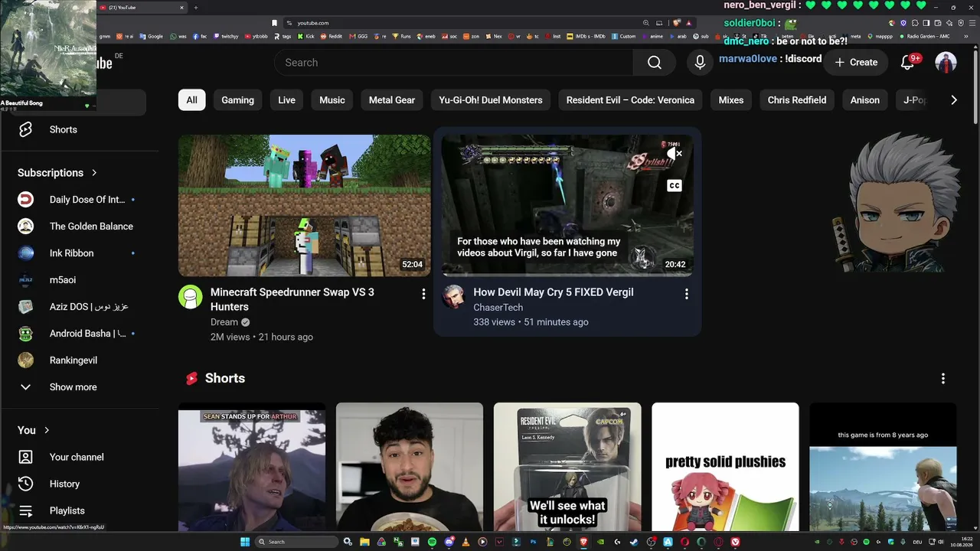
Task: Open the Brave Shields icon in address bar
Action: click(677, 23)
